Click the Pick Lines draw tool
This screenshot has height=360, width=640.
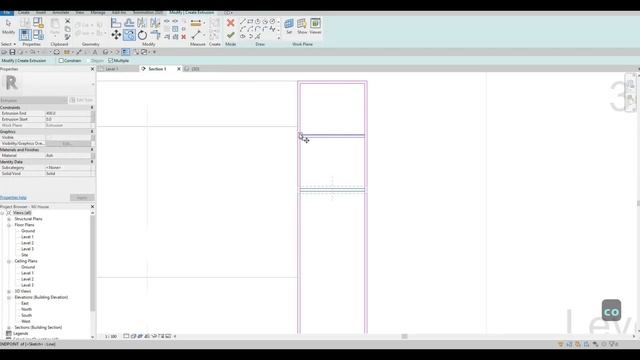coord(258,36)
